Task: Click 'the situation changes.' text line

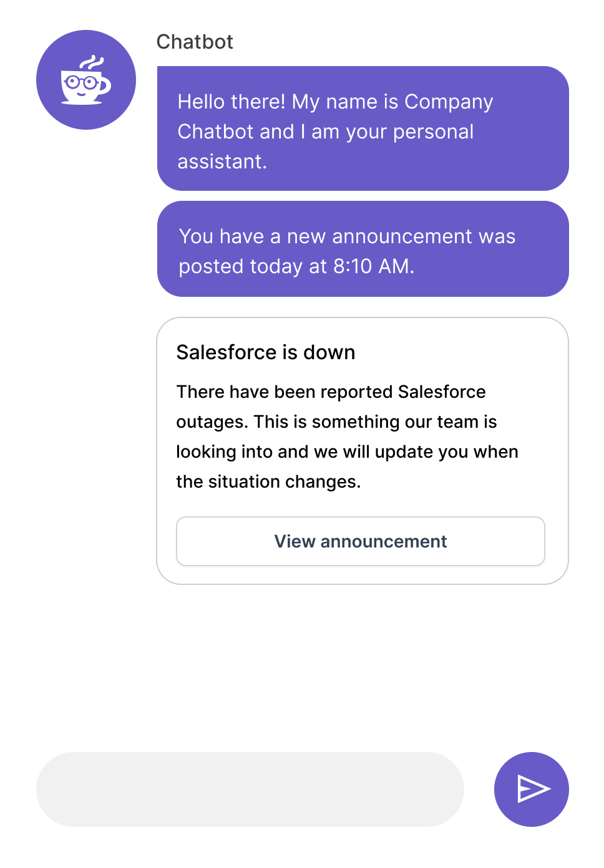Action: [268, 481]
